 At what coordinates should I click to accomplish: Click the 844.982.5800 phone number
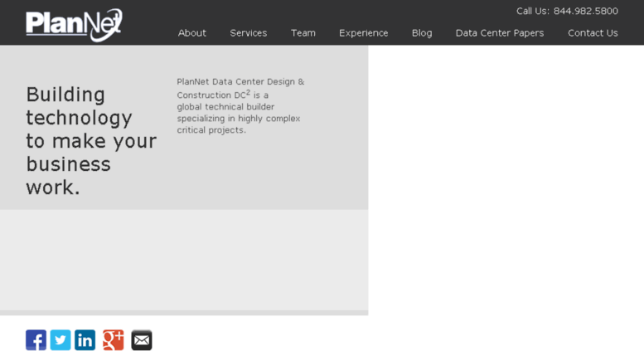[586, 11]
